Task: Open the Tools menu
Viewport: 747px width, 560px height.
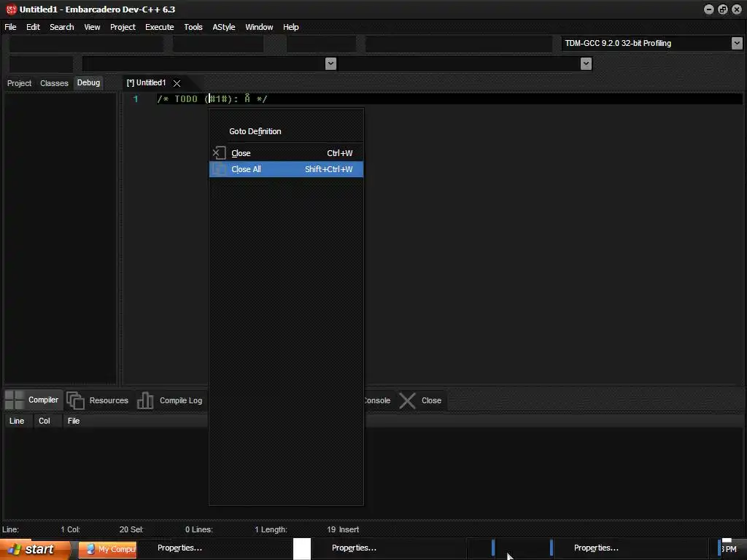Action: pos(193,27)
